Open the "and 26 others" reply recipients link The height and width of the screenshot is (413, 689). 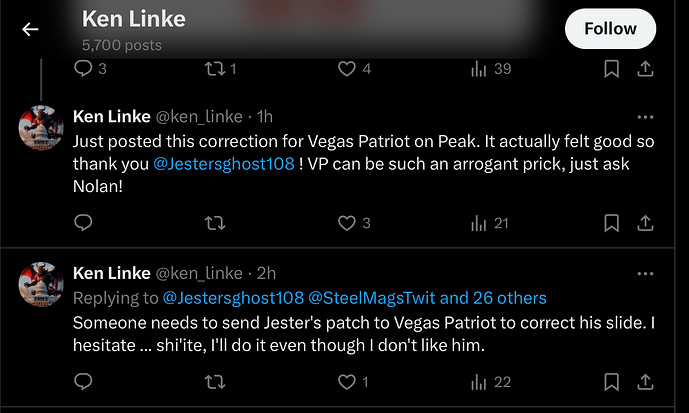point(493,298)
